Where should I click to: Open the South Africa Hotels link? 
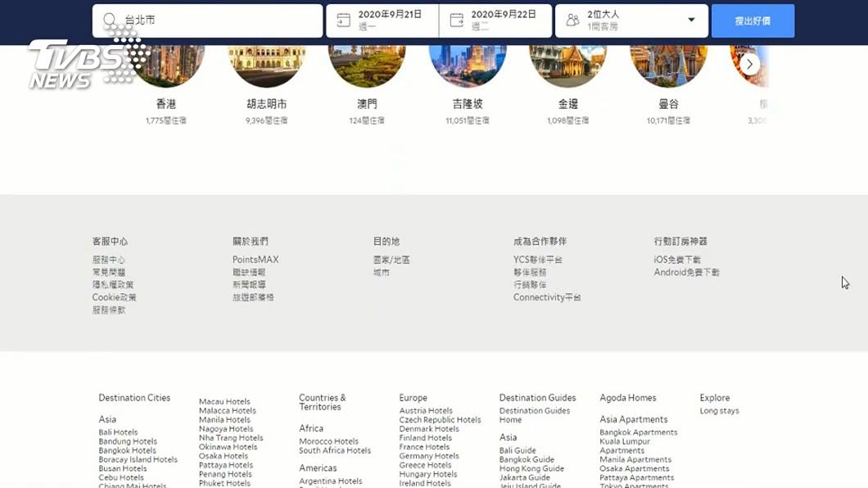tap(335, 450)
